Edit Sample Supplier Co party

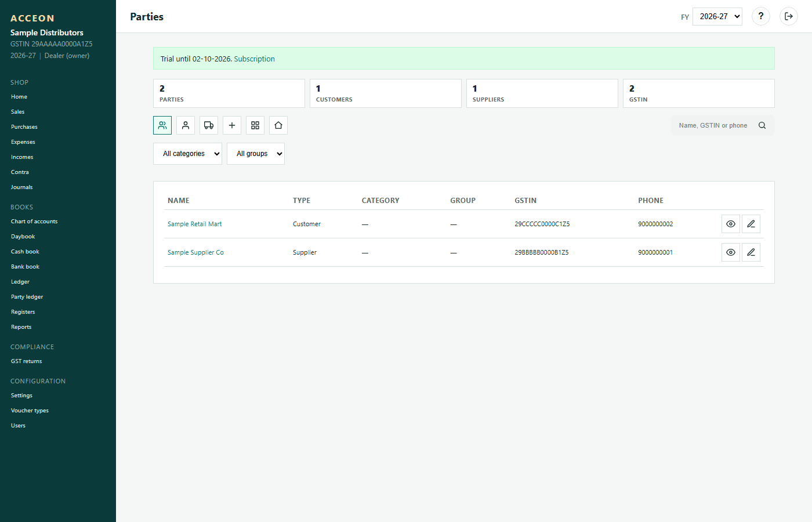[751, 252]
